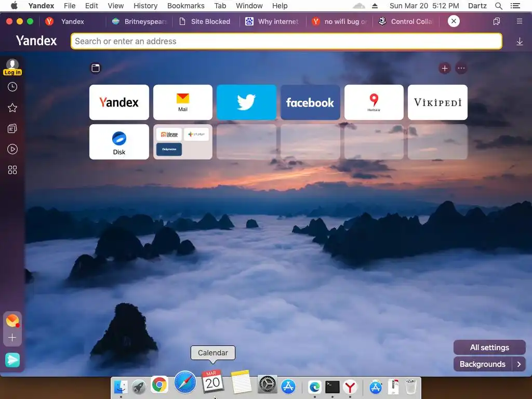Open the Haritalar maps tile
Viewport: 532px width, 399px height.
pyautogui.click(x=374, y=102)
